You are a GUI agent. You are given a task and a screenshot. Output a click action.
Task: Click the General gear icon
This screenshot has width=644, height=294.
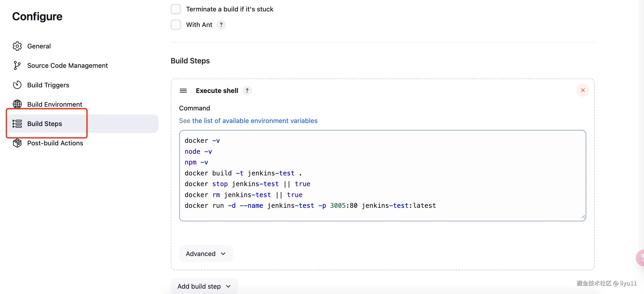point(17,46)
